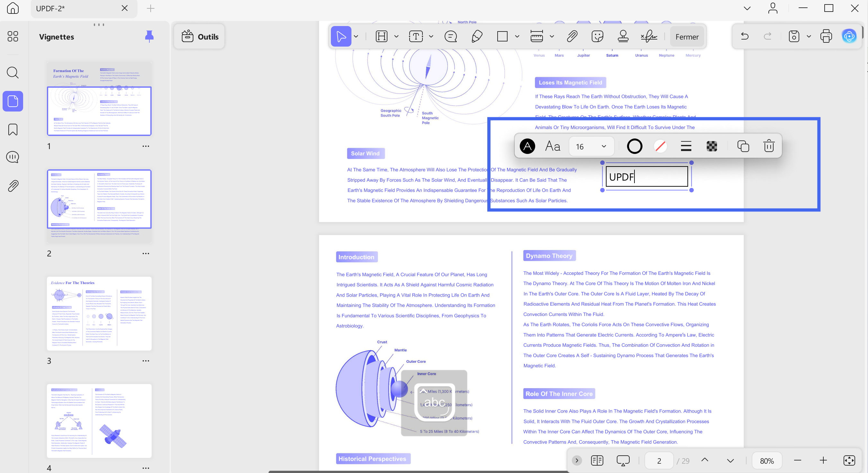Open bookmarks panel in left sidebar
The width and height of the screenshot is (868, 473).
click(13, 129)
